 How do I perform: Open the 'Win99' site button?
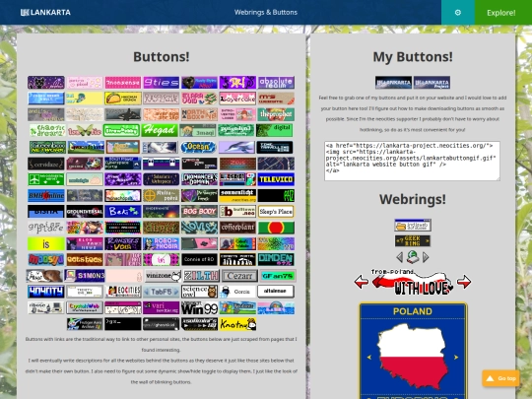coord(199,308)
